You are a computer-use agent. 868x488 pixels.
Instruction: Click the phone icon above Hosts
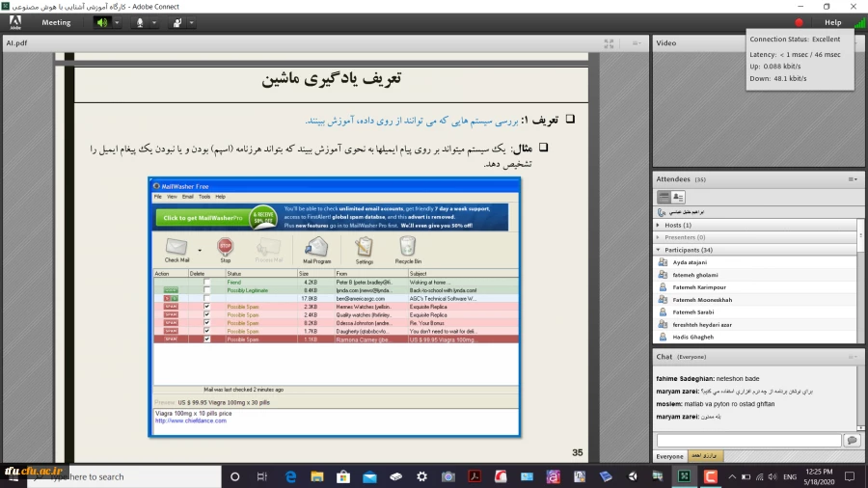(662, 212)
